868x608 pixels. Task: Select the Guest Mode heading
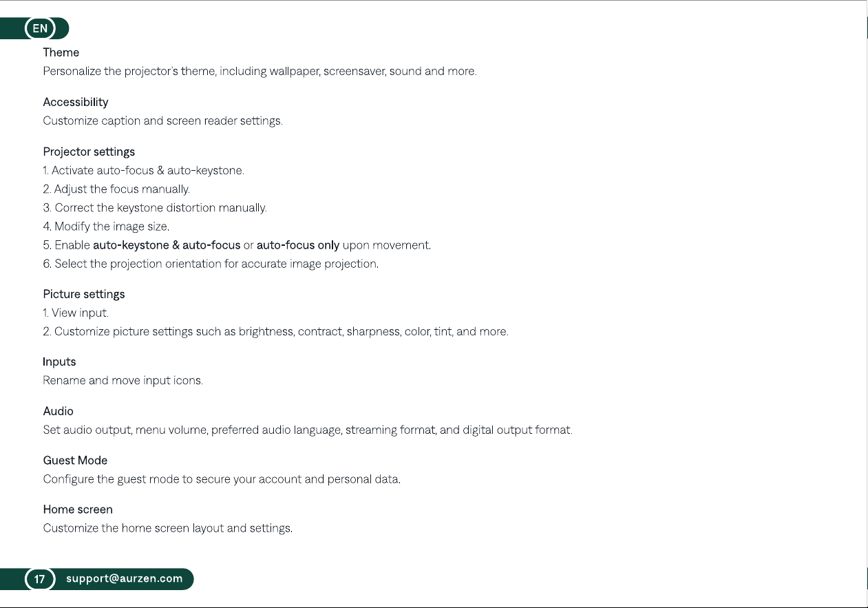click(75, 461)
